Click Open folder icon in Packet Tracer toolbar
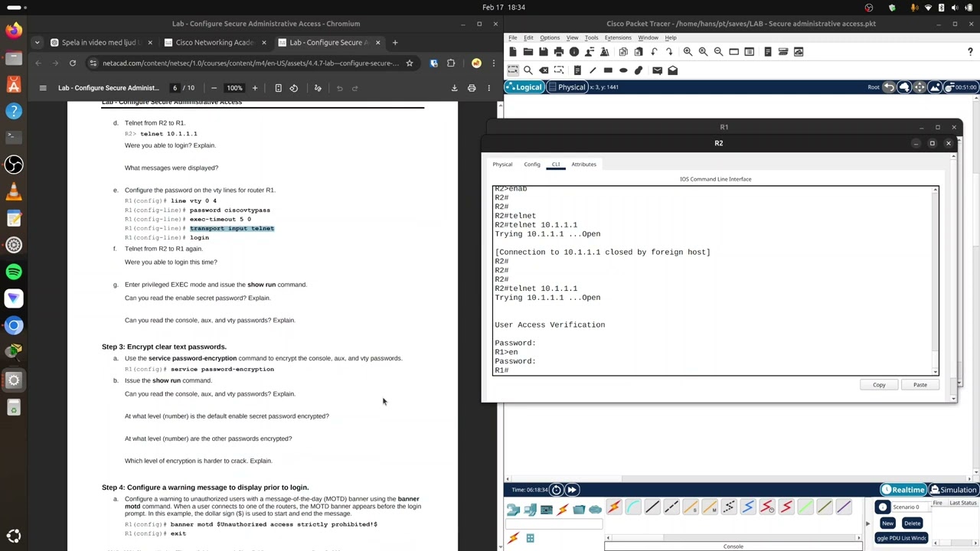Screen dimensions: 980x551 tap(528, 51)
